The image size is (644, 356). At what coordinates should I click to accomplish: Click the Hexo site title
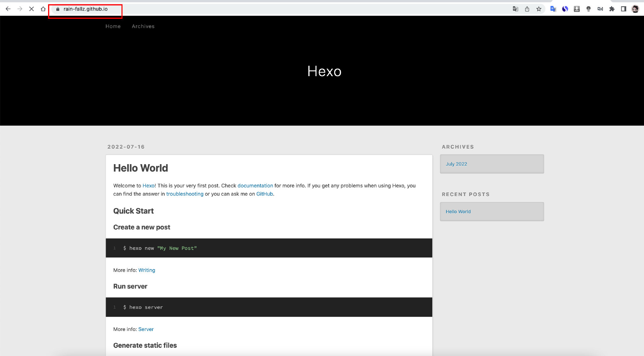click(x=324, y=71)
